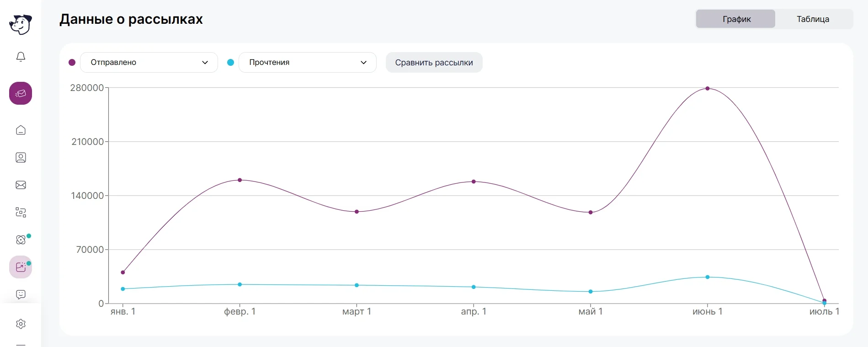The width and height of the screenshot is (868, 347).
Task: Click the June peak data point
Action: (x=708, y=89)
